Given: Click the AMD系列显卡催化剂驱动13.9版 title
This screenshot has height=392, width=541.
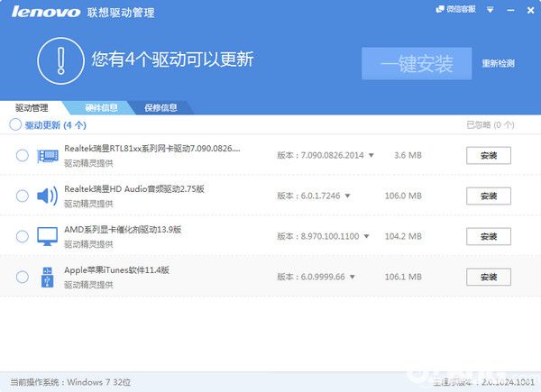Looking at the screenshot, I should tap(123, 230).
